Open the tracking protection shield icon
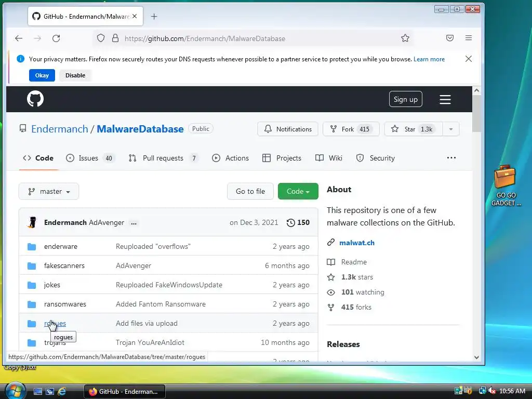Viewport: 532px width, 399px height. click(101, 38)
